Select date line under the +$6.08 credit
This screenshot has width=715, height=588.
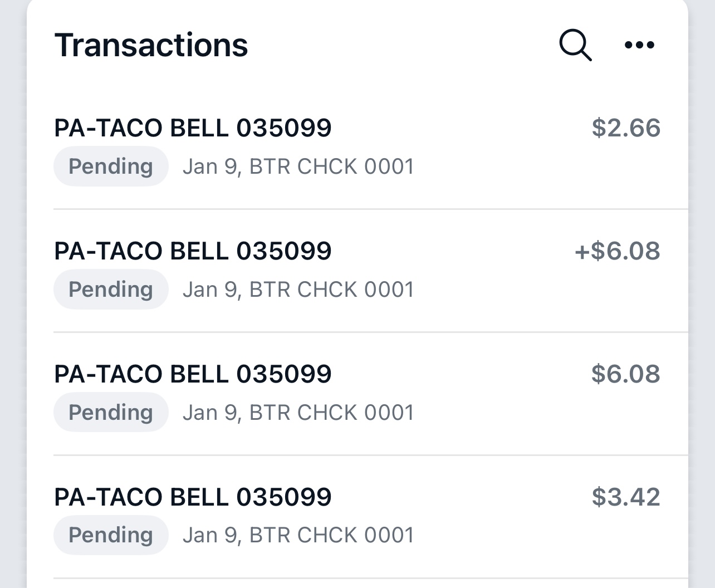(x=298, y=290)
